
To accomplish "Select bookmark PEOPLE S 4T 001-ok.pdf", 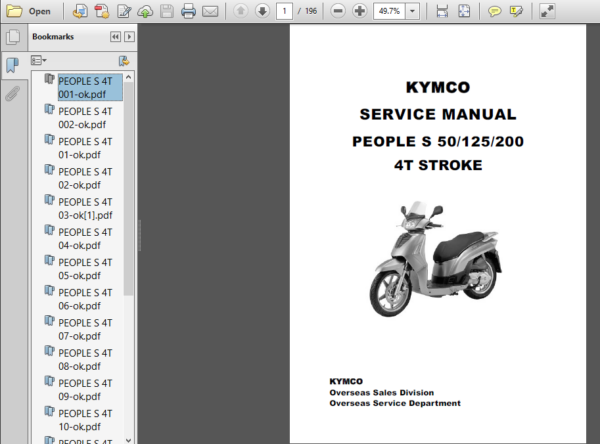I will pyautogui.click(x=90, y=88).
